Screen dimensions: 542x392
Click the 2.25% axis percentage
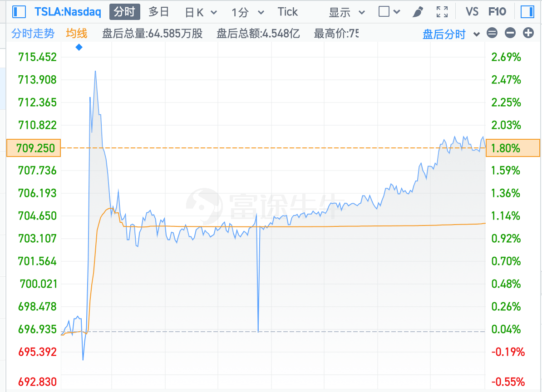point(506,103)
